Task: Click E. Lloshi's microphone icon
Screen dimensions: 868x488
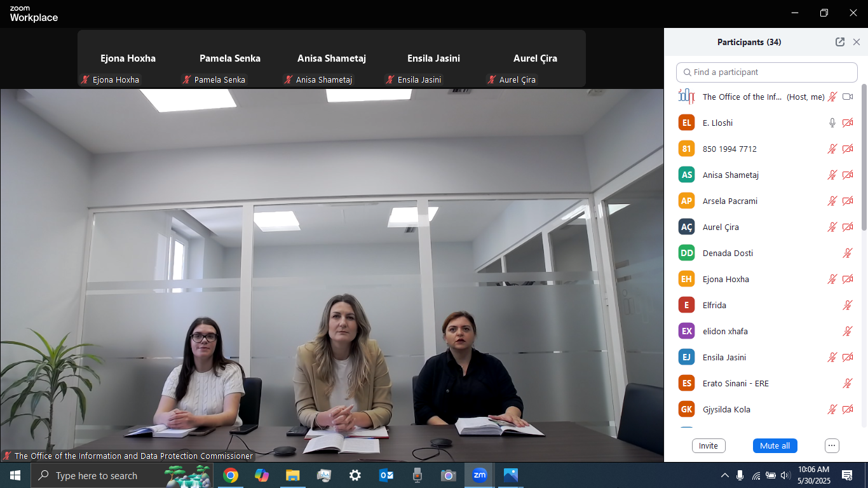Action: pyautogui.click(x=832, y=123)
